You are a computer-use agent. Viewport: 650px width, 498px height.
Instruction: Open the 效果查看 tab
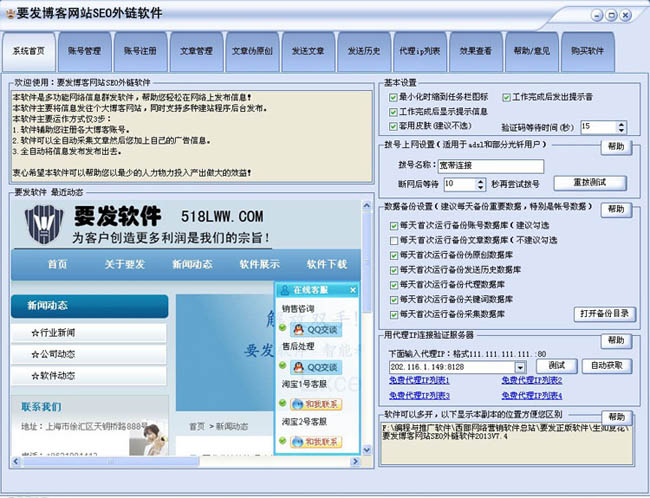[476, 51]
